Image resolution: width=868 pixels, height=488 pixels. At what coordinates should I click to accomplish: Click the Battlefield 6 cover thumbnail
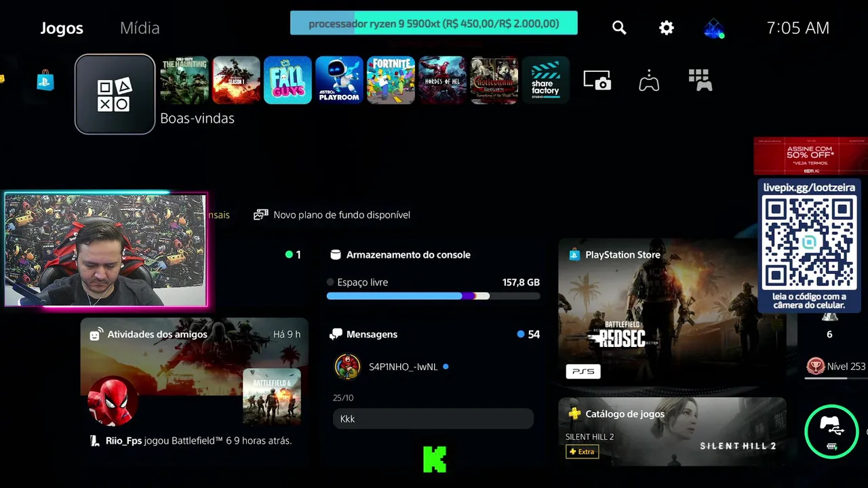tap(272, 397)
